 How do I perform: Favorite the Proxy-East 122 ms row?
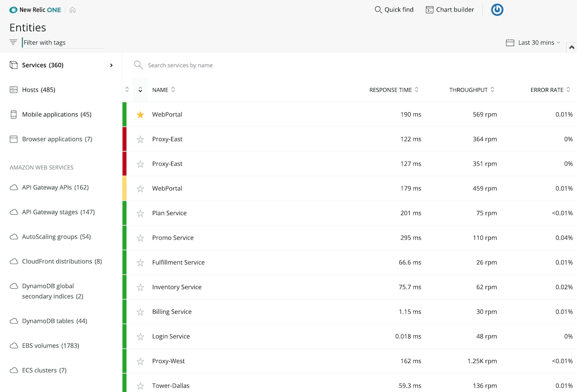pos(140,139)
